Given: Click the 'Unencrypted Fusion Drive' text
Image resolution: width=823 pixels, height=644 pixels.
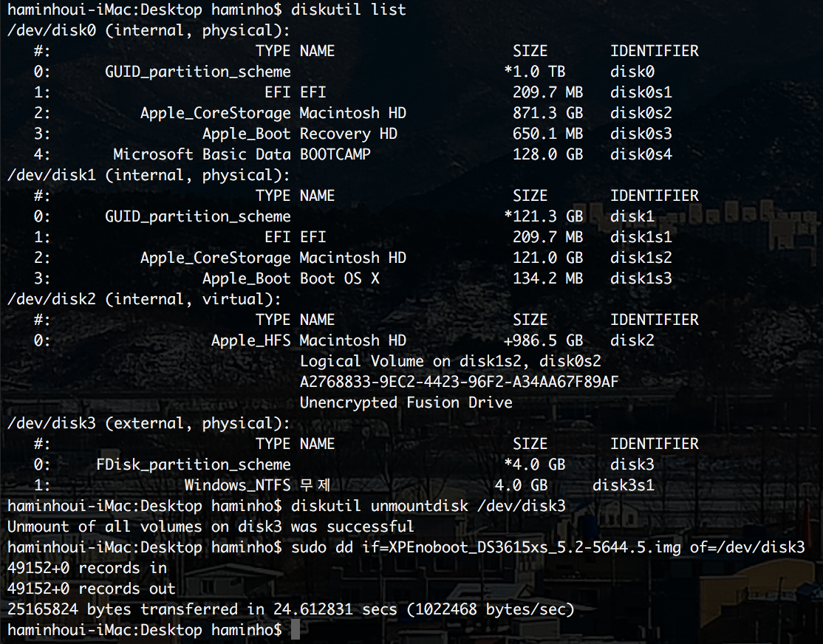Looking at the screenshot, I should coord(406,402).
